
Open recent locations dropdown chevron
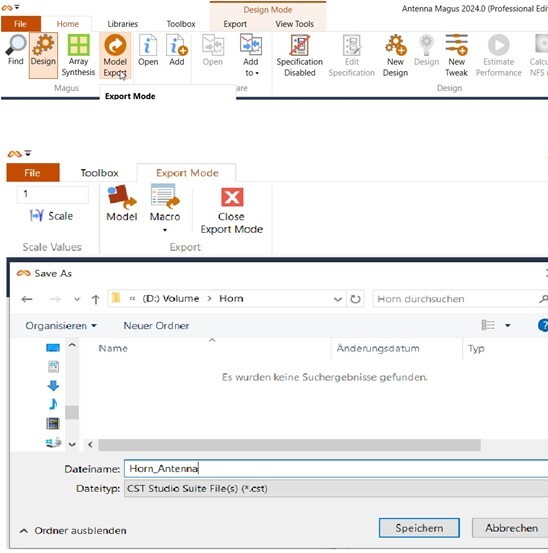tap(77, 299)
